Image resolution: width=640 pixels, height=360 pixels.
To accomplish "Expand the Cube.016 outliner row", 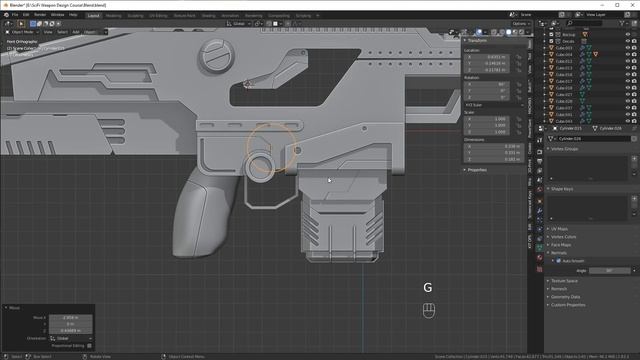I will [544, 75].
